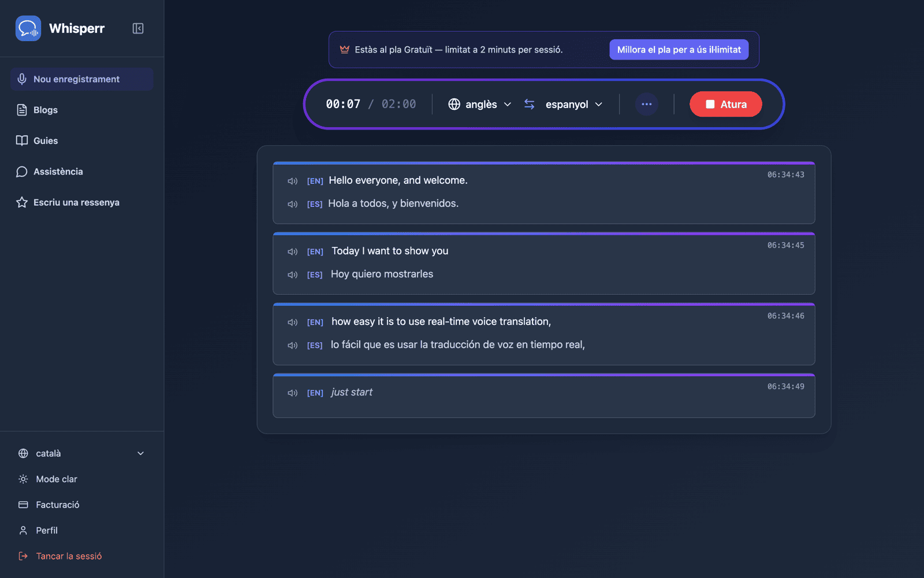Click text Hola a todos, y bienvenidos.
The image size is (924, 578).
pyautogui.click(x=393, y=203)
